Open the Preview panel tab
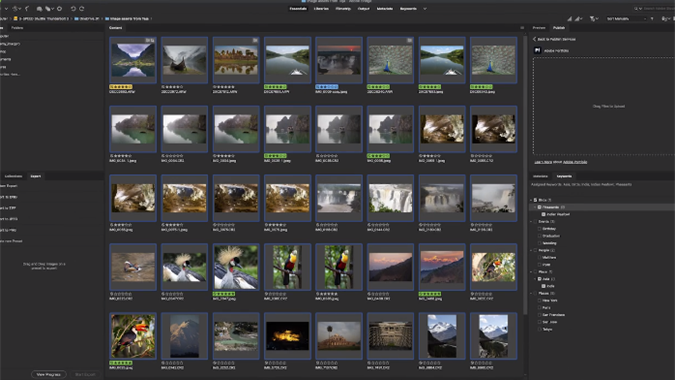This screenshot has width=675, height=380. (x=539, y=28)
